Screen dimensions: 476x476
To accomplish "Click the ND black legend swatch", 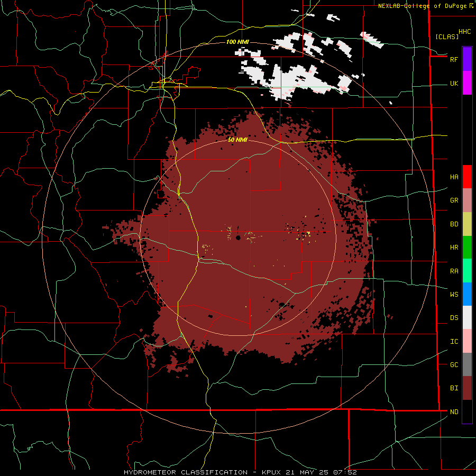I will pos(467,411).
